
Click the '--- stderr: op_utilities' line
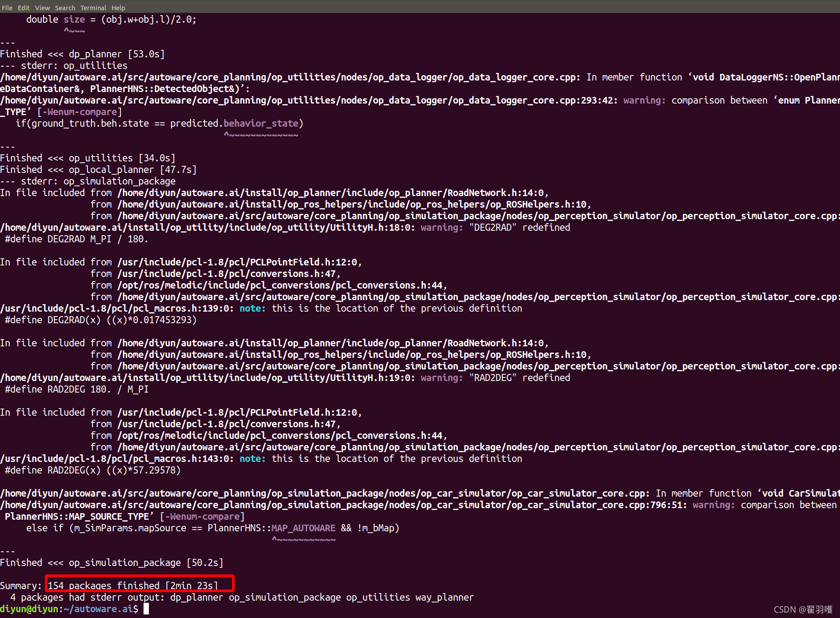click(x=64, y=65)
